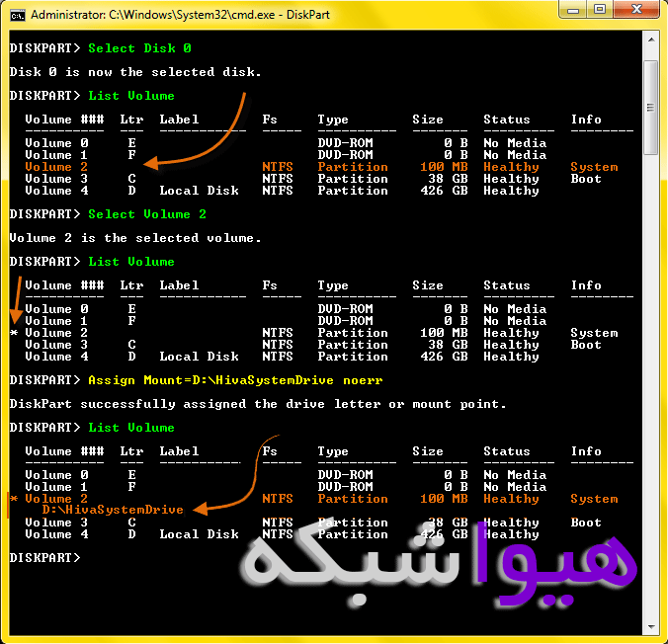
Task: Click '38 GB' size in the first listing
Action: click(x=448, y=179)
